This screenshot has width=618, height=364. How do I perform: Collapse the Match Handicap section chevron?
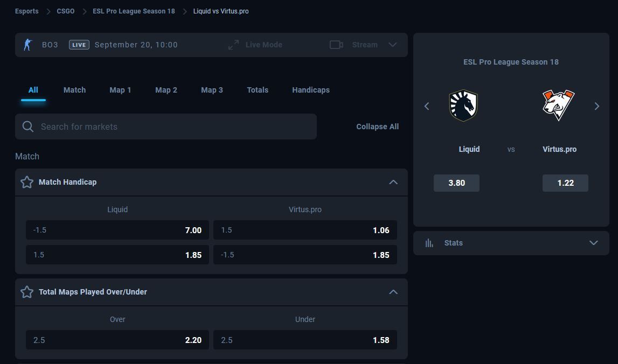pos(393,182)
